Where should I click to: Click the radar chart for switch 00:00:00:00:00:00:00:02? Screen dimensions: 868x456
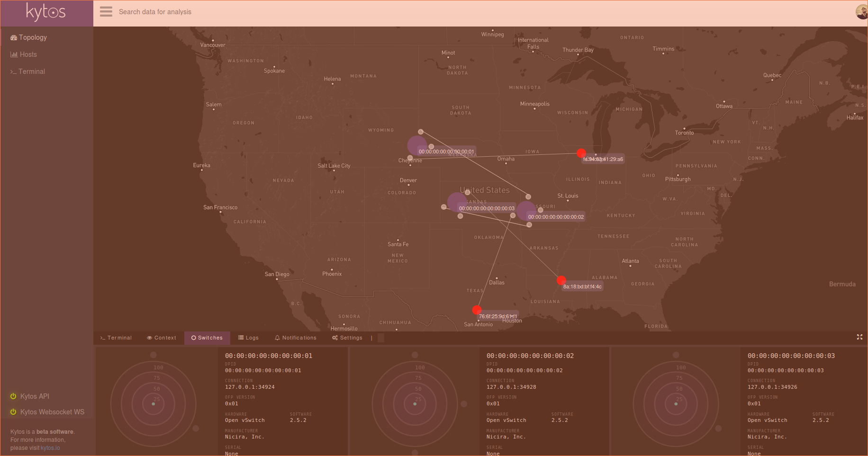point(415,404)
